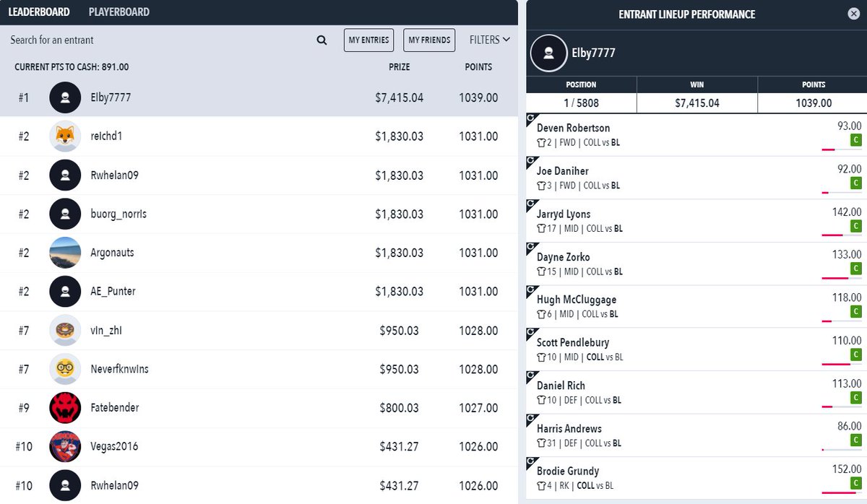Screen dimensions: 867x504
Task: Select AE_Punter entrant name
Action: (x=114, y=292)
